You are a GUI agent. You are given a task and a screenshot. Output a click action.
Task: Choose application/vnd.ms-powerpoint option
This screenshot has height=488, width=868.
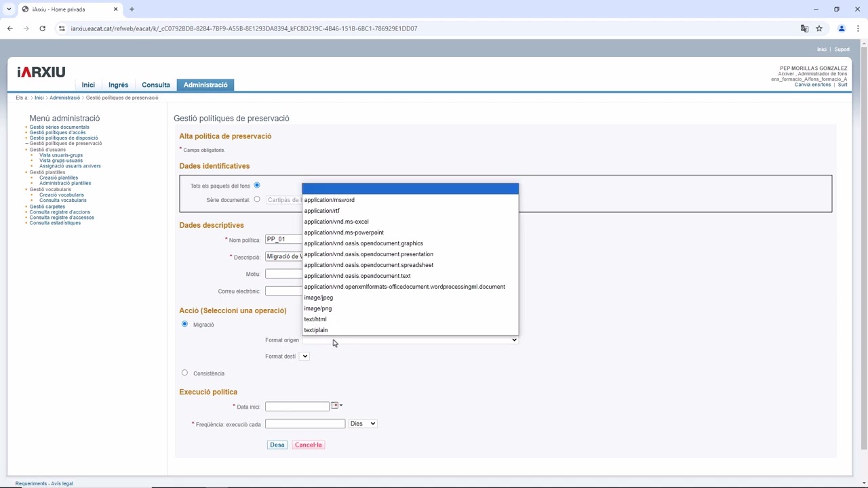[x=410, y=232]
